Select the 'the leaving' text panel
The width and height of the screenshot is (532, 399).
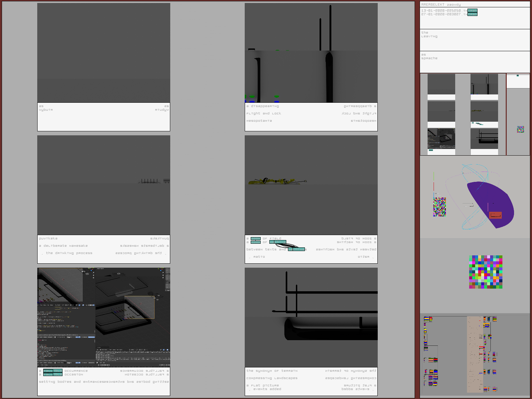click(x=474, y=40)
